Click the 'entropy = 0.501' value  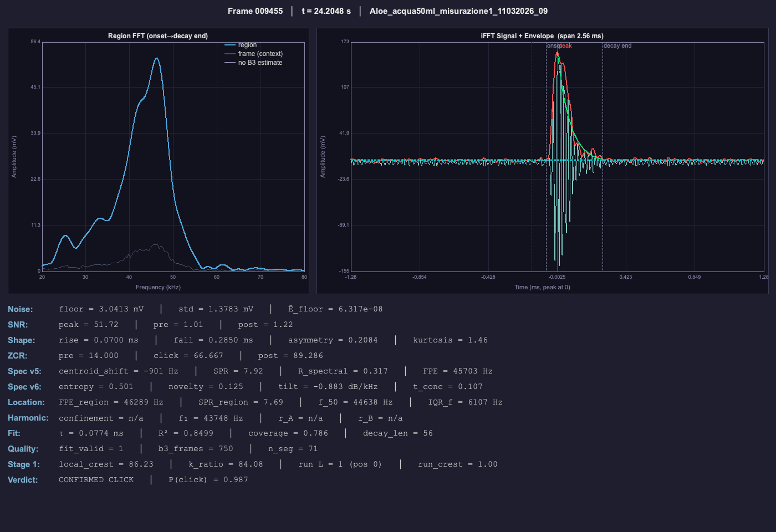pyautogui.click(x=96, y=387)
